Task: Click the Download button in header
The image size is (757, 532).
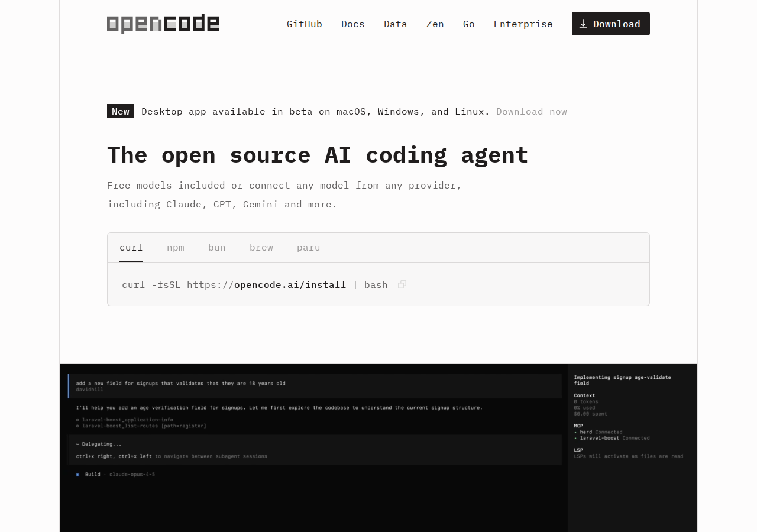Action: click(611, 24)
